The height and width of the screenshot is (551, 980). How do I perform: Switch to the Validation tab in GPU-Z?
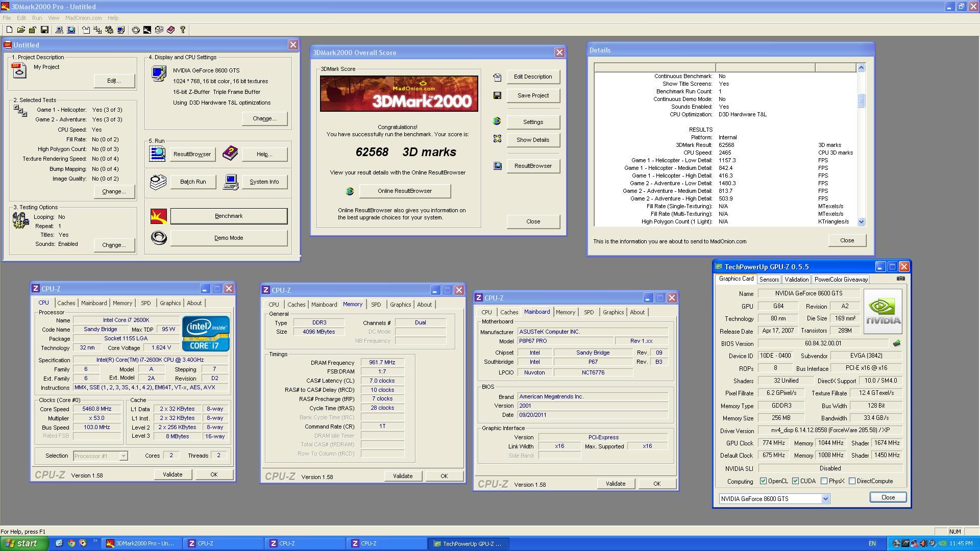[796, 280]
